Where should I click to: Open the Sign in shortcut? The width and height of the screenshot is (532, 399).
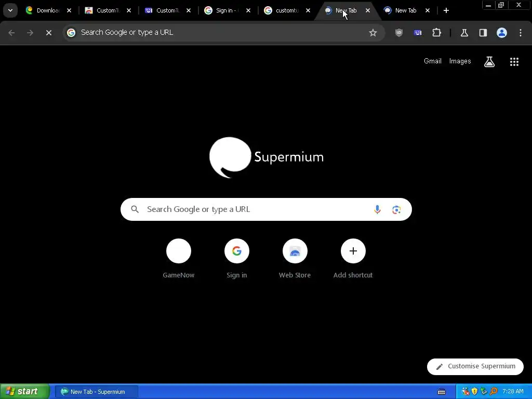click(x=237, y=259)
